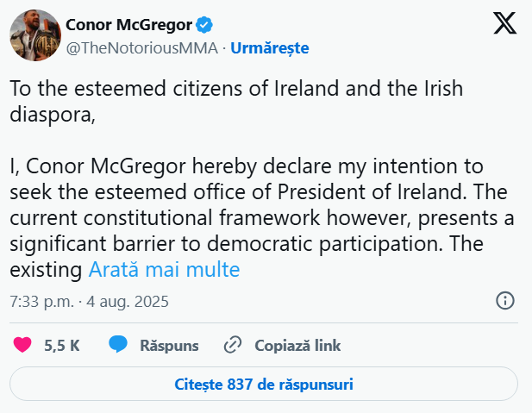Screen dimensions: 532x413
Task: Click the 4 aug. 2025 date
Action: pyautogui.click(x=128, y=302)
